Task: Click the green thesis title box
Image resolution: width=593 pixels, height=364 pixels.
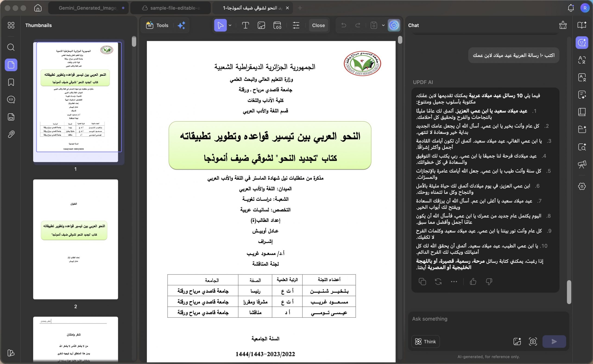Action: [x=270, y=145]
